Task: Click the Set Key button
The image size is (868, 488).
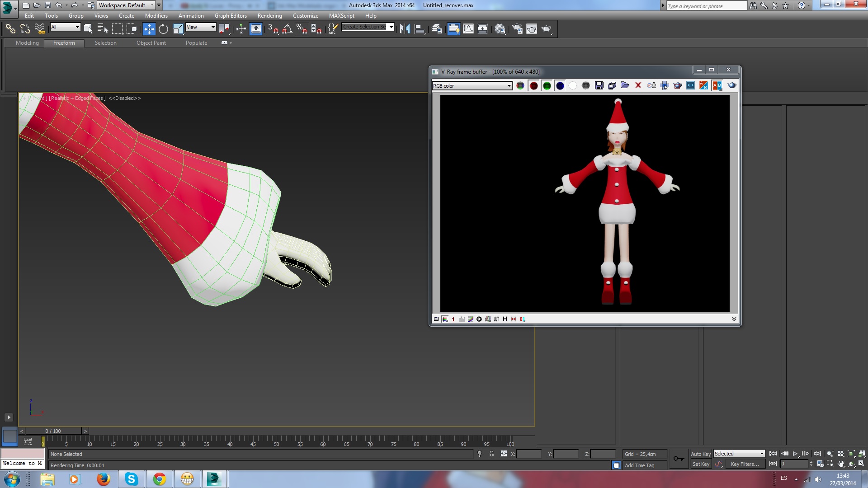Action: 701,464
